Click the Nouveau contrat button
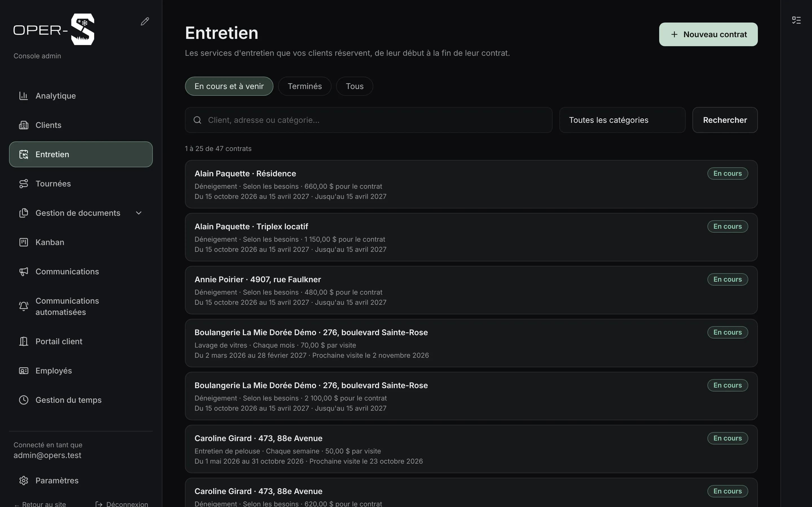Image resolution: width=812 pixels, height=507 pixels. [708, 34]
